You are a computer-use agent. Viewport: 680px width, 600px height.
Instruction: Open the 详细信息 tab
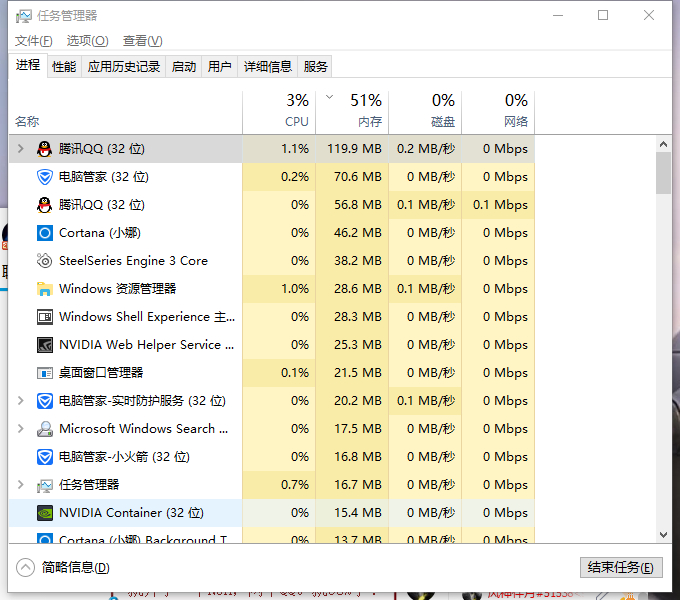(x=268, y=67)
